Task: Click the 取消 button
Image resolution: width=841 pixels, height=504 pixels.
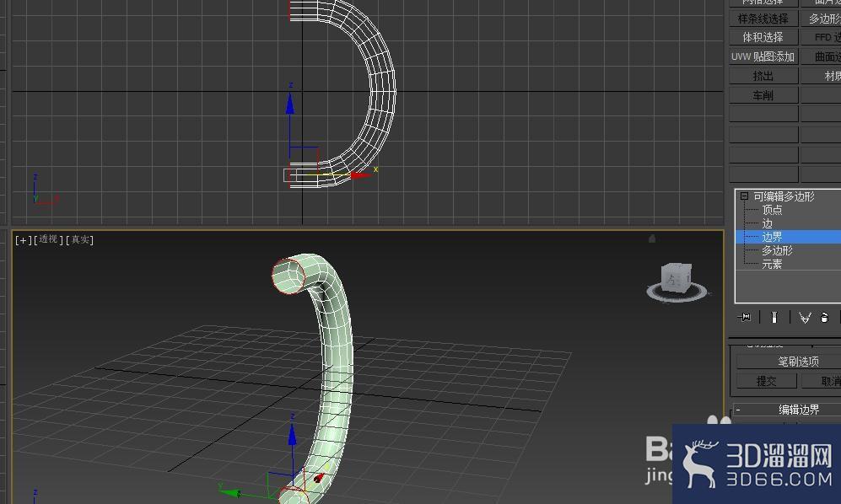Action: (x=821, y=381)
